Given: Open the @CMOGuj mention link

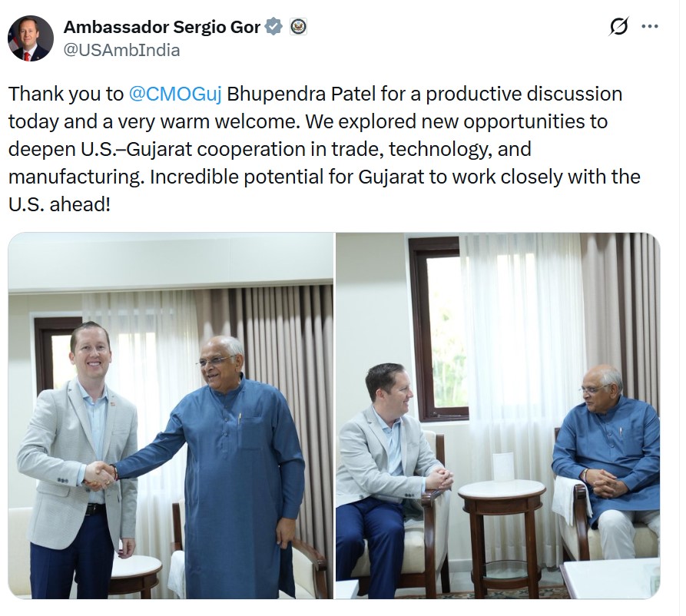Looking at the screenshot, I should 175,94.
